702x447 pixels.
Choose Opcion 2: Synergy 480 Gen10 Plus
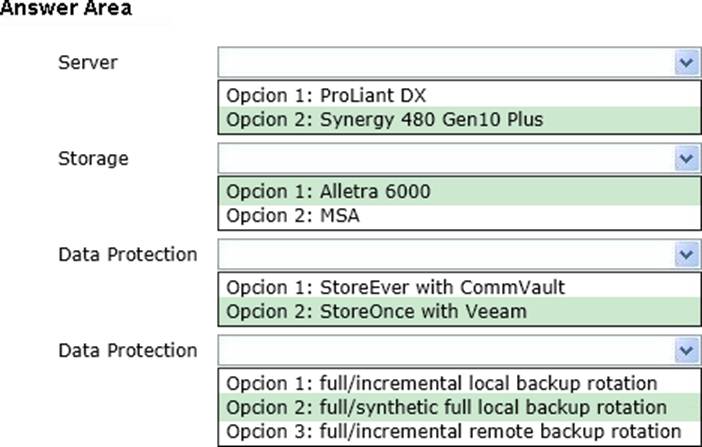point(384,120)
